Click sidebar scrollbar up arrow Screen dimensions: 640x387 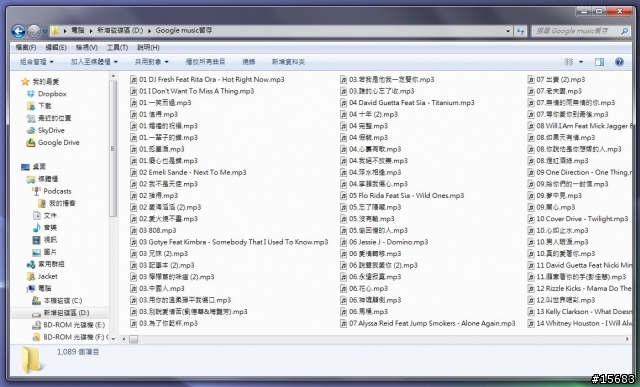[x=113, y=76]
